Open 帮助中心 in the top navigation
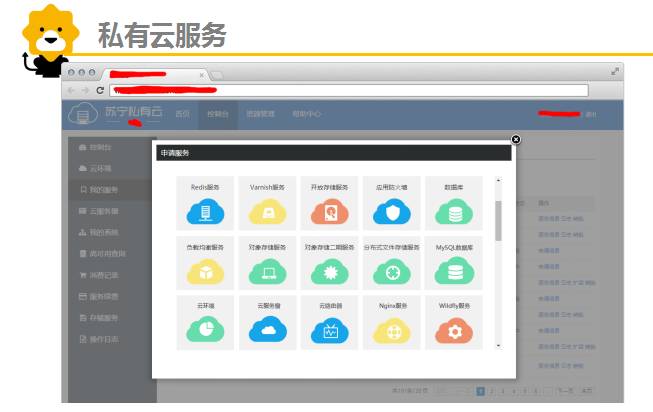653x412 pixels. click(306, 114)
